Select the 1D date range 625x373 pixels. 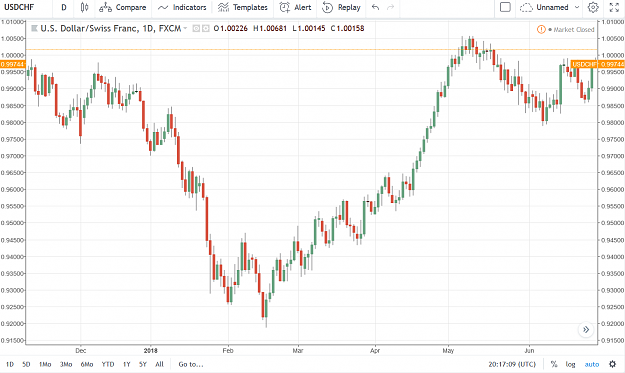pos(10,364)
